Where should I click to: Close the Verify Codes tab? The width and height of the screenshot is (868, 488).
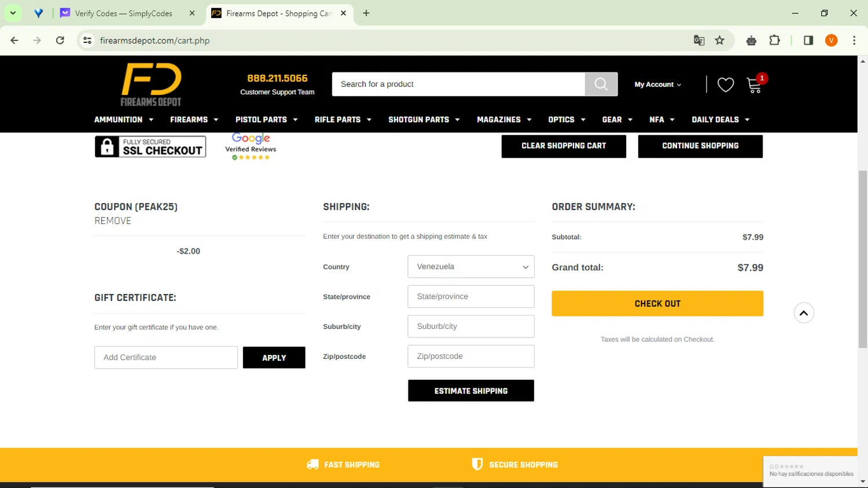(192, 13)
